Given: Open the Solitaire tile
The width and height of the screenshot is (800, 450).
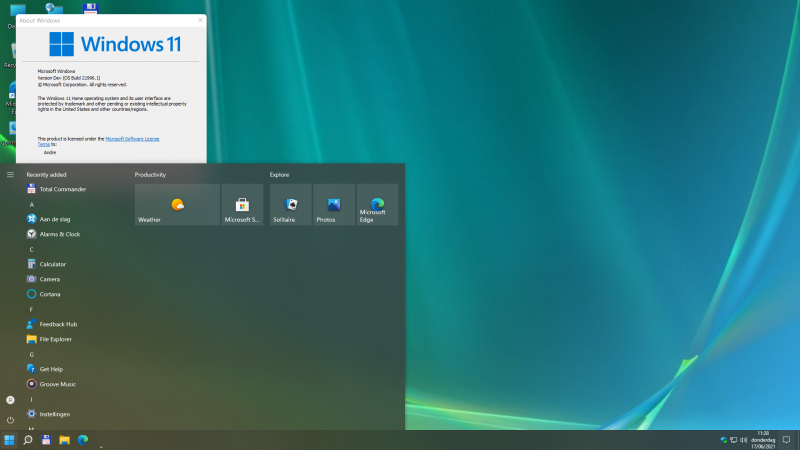Looking at the screenshot, I should (x=290, y=205).
